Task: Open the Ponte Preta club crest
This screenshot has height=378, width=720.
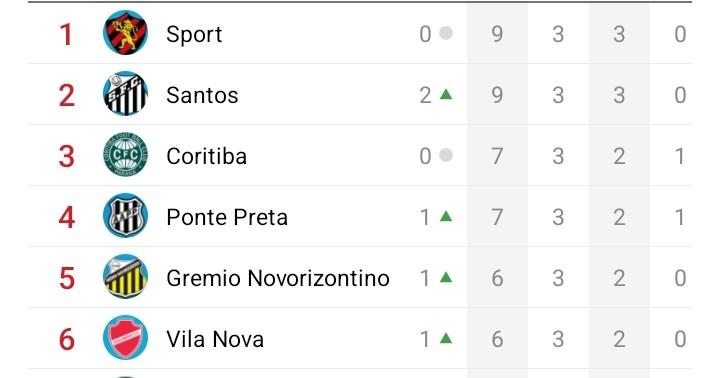Action: [x=125, y=216]
